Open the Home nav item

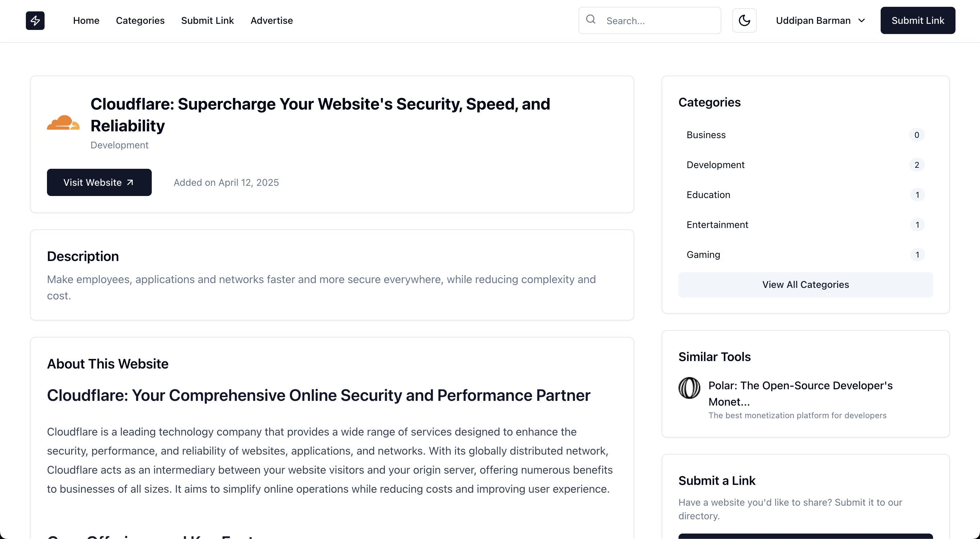point(86,20)
